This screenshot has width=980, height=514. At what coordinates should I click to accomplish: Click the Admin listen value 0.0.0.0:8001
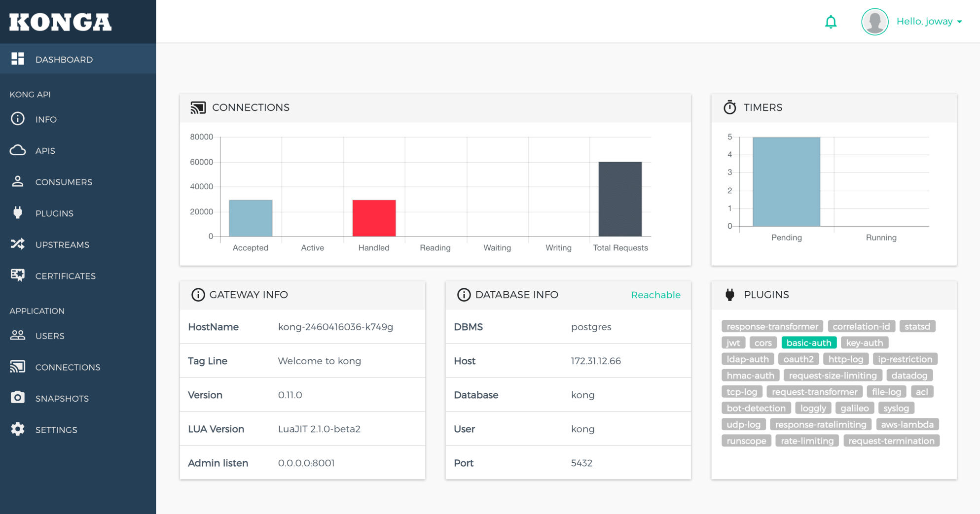pyautogui.click(x=306, y=463)
